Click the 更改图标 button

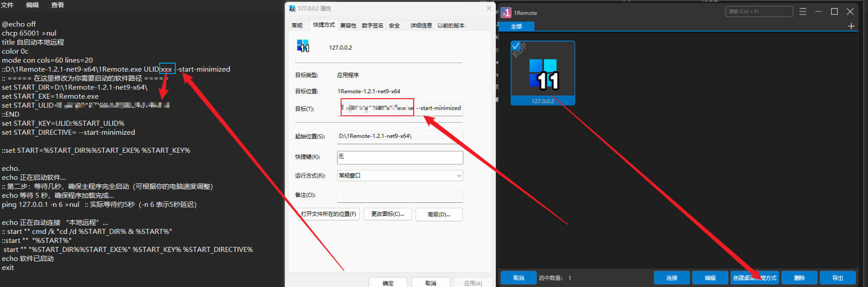(x=388, y=214)
